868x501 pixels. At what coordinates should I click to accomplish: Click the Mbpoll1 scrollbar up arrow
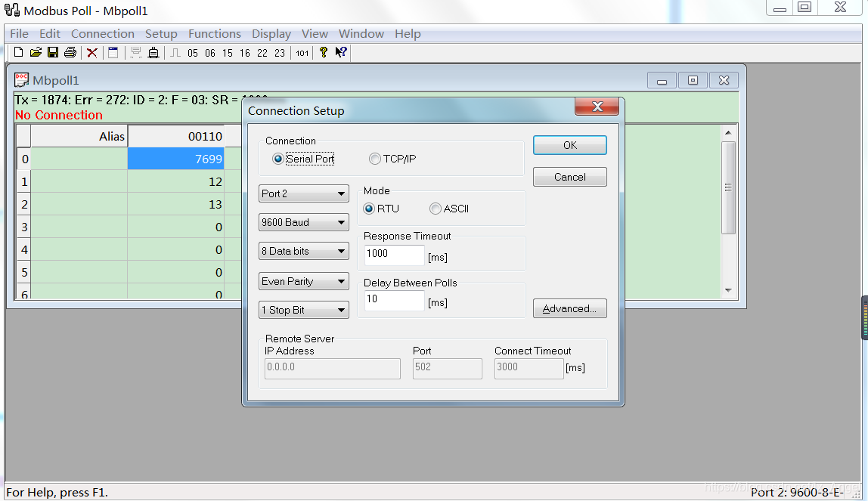click(x=729, y=133)
